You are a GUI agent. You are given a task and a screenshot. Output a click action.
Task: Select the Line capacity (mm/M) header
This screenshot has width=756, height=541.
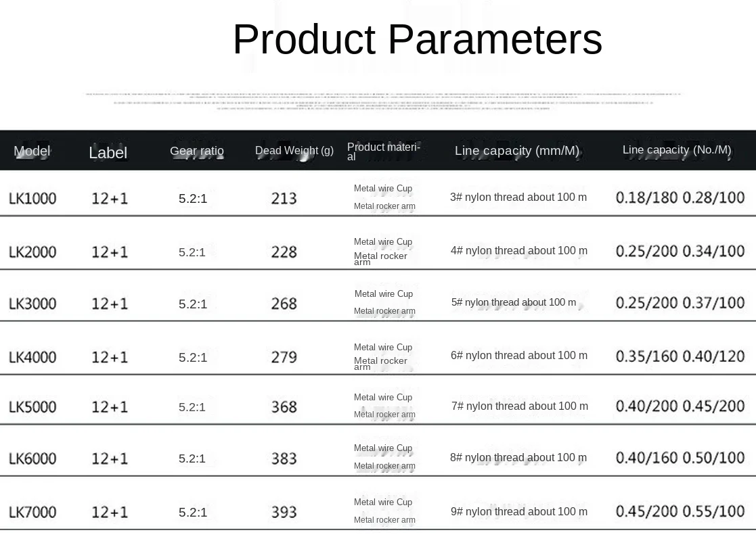(516, 151)
